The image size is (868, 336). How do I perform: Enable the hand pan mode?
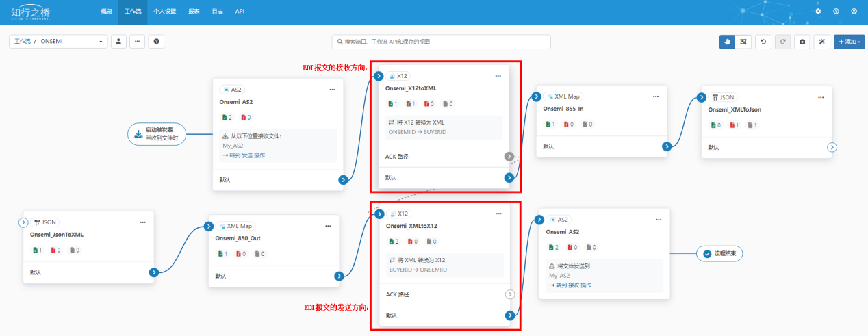[x=727, y=42]
